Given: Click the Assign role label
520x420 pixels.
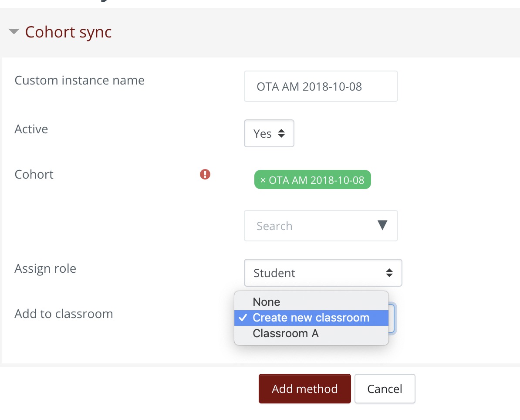Looking at the screenshot, I should point(45,269).
